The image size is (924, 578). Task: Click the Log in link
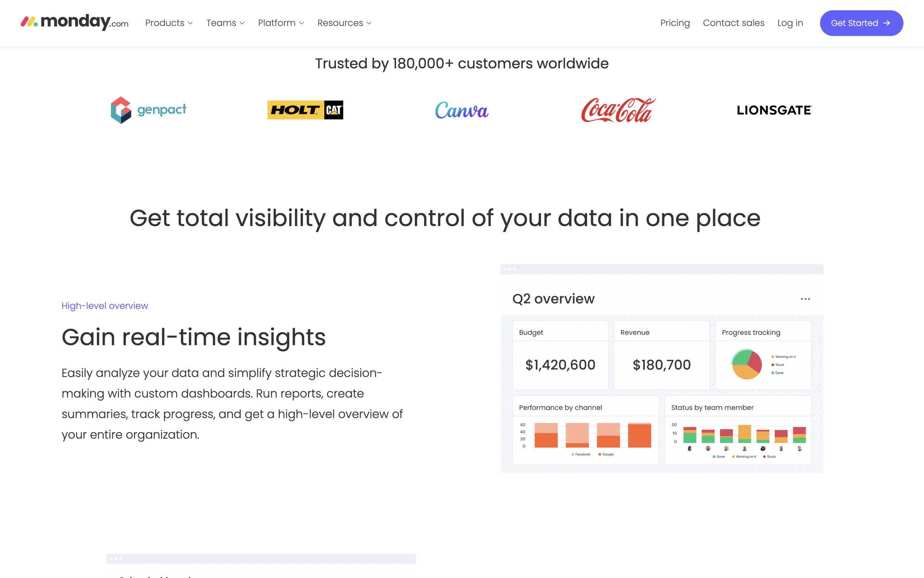pos(790,23)
